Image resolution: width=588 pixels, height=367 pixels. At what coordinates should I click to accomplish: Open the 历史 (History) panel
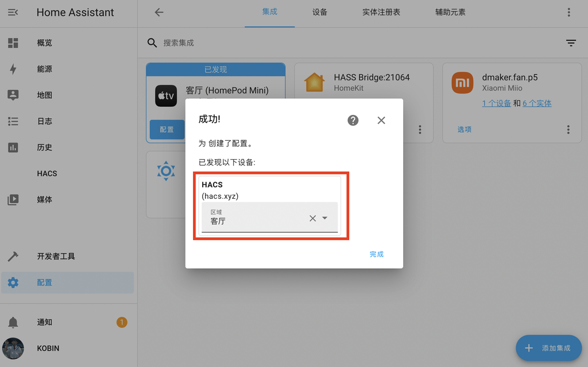point(44,147)
